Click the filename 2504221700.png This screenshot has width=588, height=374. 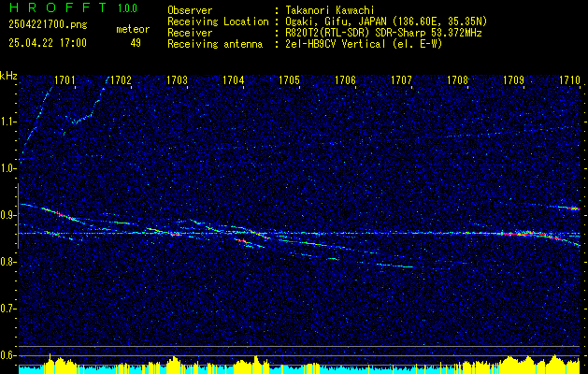point(48,24)
